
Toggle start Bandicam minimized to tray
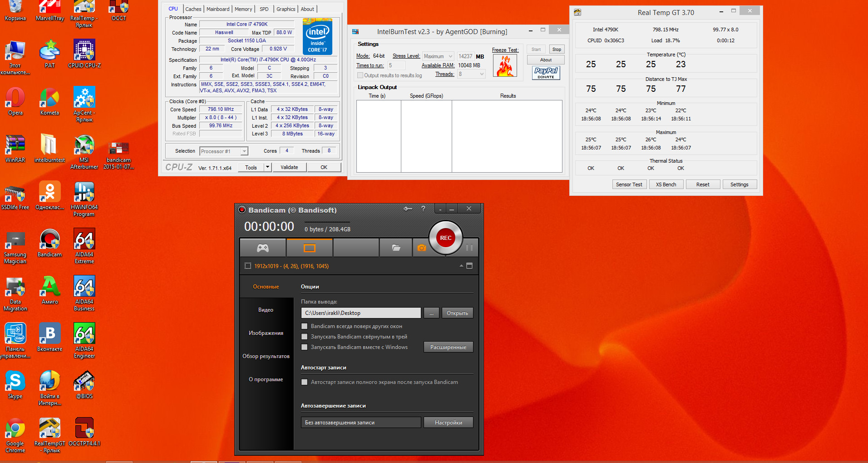tap(305, 337)
